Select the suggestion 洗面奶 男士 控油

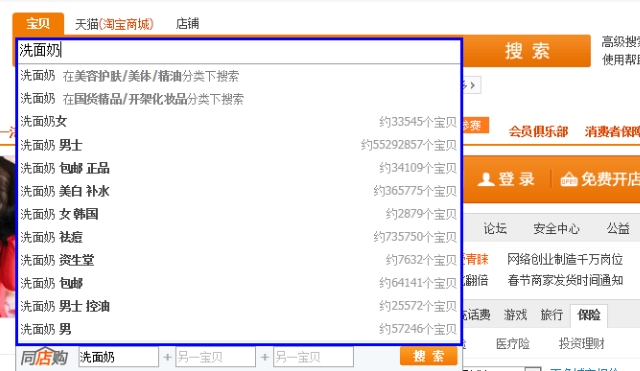click(239, 306)
